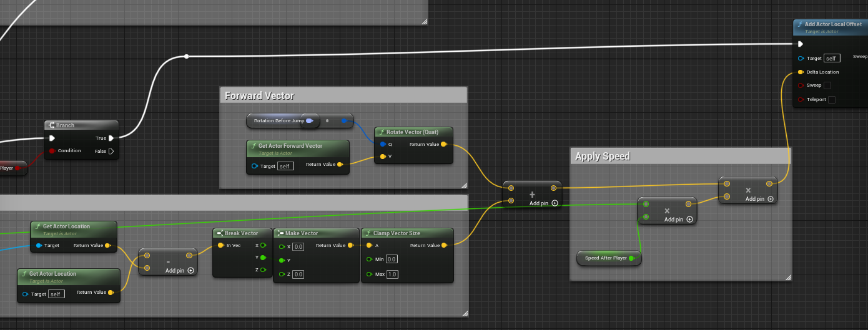The image size is (868, 330).
Task: Click the Branch node's True execution pin
Action: coord(111,138)
